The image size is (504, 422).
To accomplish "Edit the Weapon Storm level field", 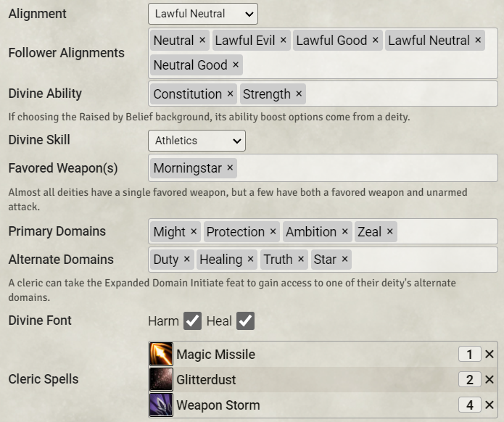I will pos(469,405).
